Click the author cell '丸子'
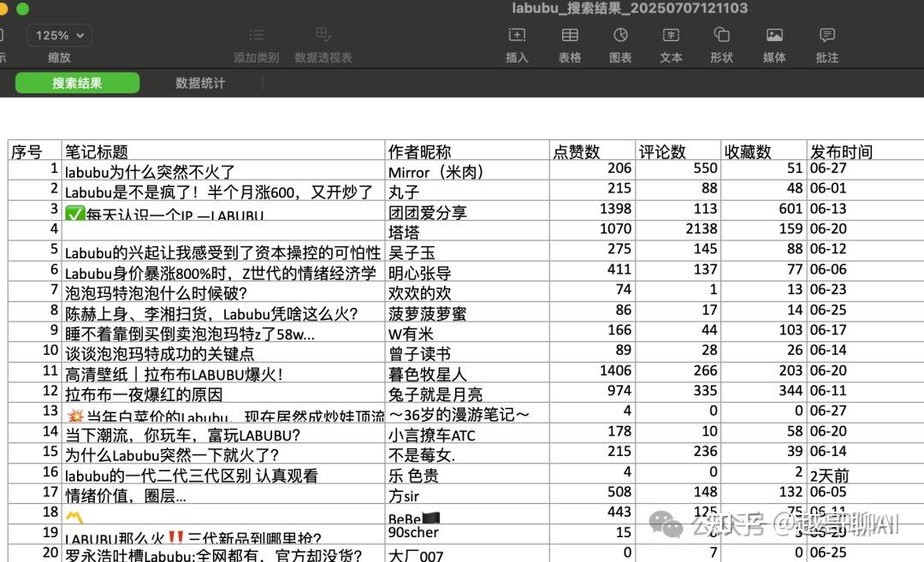 (x=467, y=191)
